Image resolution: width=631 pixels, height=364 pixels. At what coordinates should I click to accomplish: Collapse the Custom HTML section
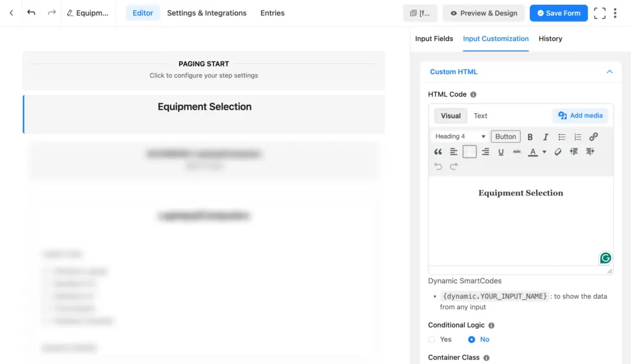pyautogui.click(x=609, y=71)
